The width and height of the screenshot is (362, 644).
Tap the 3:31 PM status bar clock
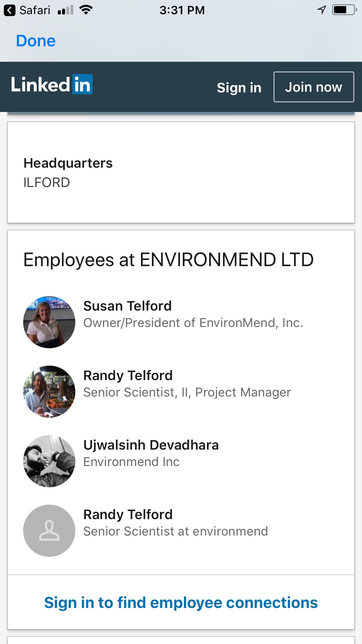182,10
